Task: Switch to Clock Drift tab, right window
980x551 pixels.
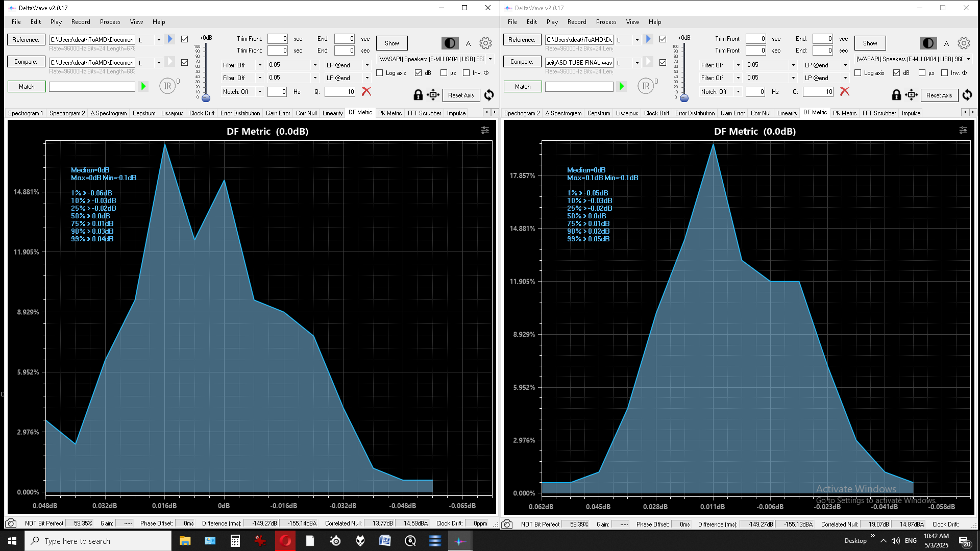Action: click(656, 113)
